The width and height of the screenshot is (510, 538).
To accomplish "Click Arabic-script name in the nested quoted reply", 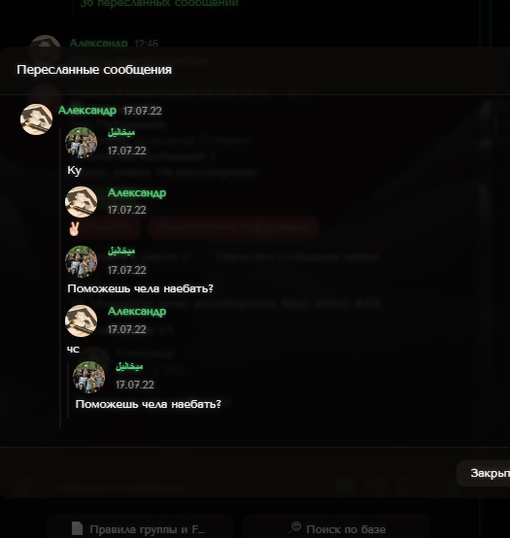I will pos(129,366).
